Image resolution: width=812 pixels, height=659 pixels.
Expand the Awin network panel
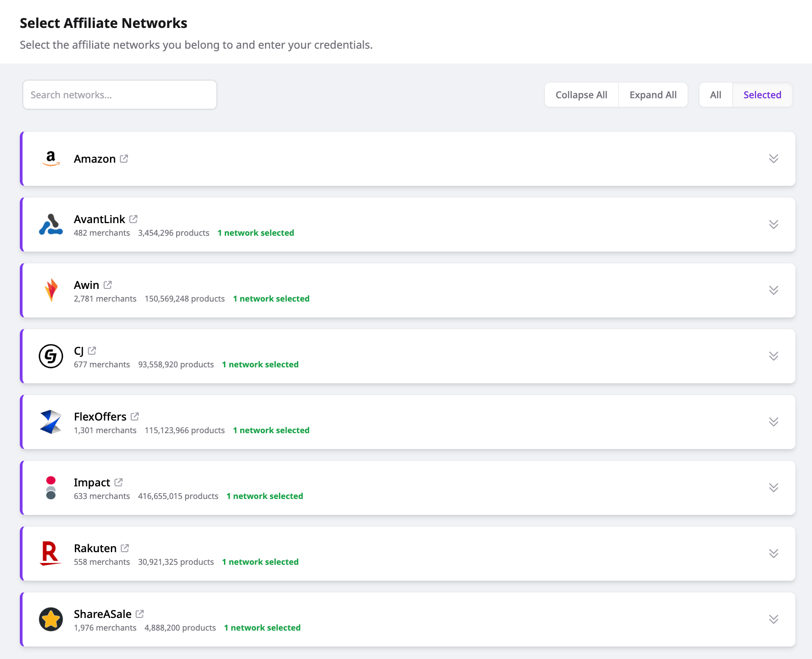(774, 290)
